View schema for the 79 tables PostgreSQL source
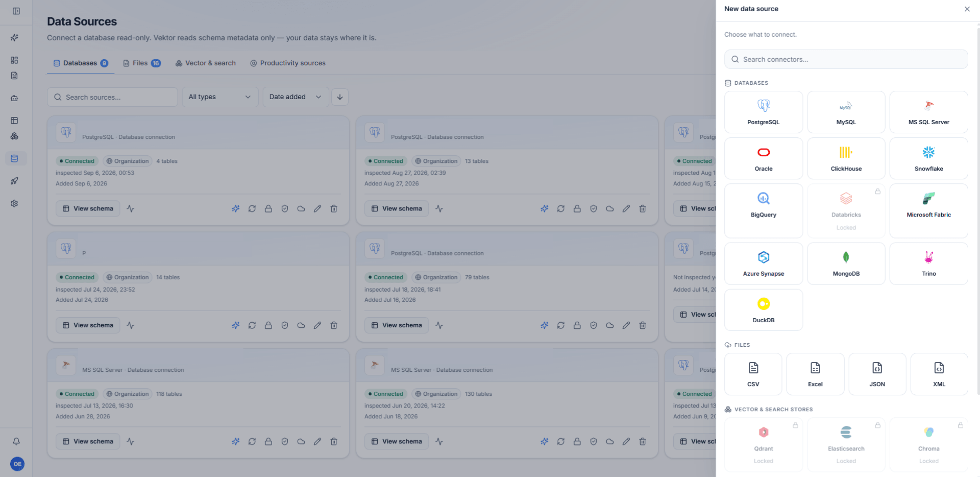Image resolution: width=980 pixels, height=477 pixels. click(x=397, y=325)
